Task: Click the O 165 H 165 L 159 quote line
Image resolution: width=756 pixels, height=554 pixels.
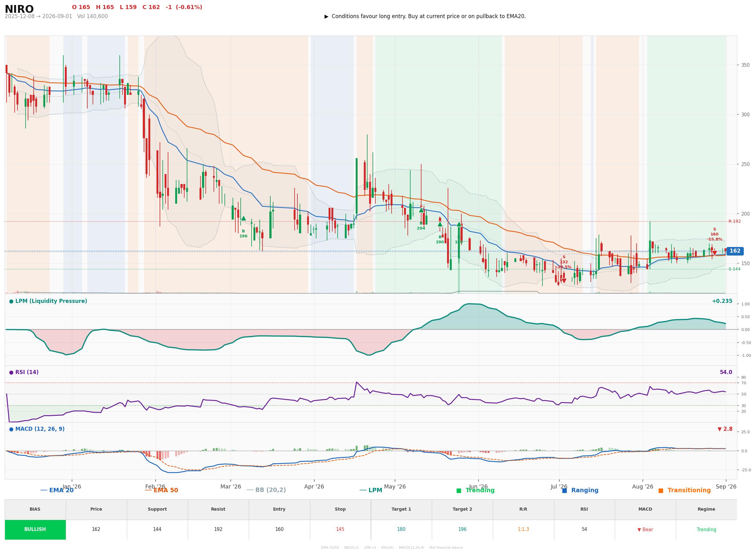Action: [x=137, y=7]
